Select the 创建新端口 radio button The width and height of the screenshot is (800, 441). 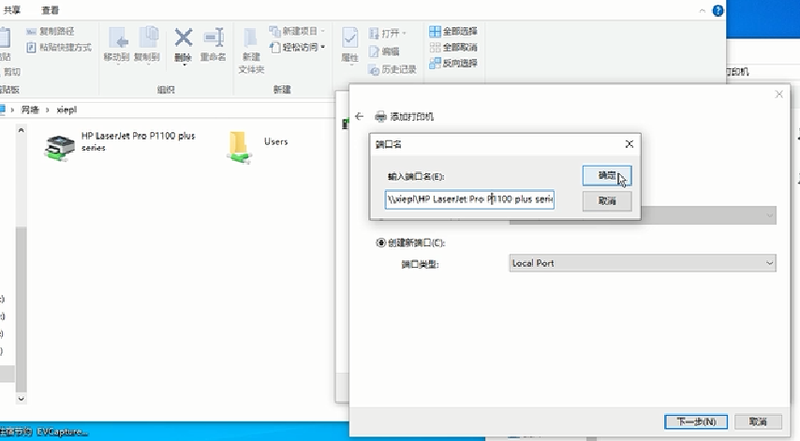tap(380, 243)
